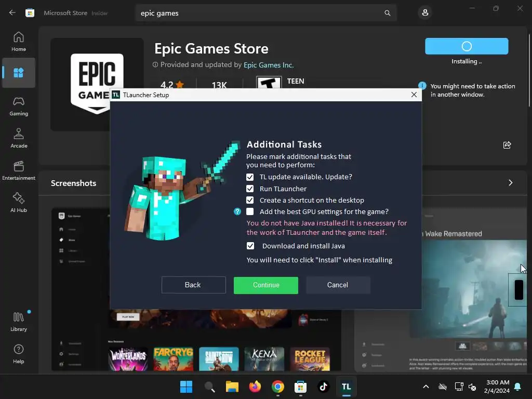Image resolution: width=532 pixels, height=399 pixels.
Task: Uncheck 'Download and install Java' checkbox
Action: (250, 246)
